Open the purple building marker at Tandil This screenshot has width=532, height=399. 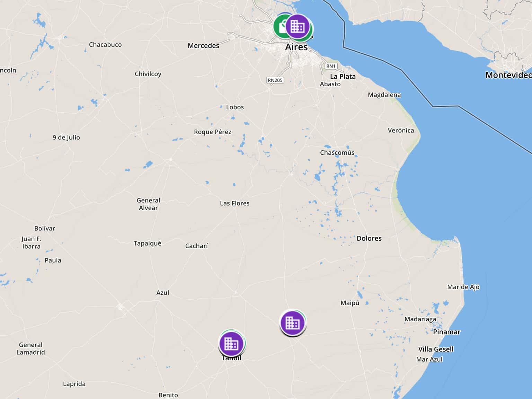point(231,343)
